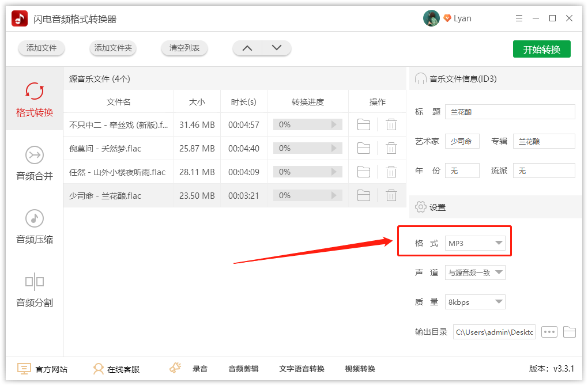Move selected file down with the down arrow
588x386 pixels.
[x=277, y=48]
